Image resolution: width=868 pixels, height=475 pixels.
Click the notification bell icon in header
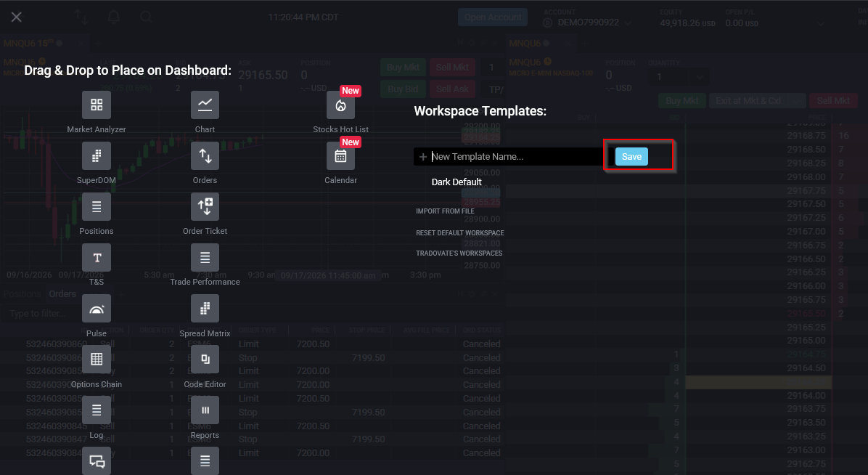pyautogui.click(x=114, y=17)
